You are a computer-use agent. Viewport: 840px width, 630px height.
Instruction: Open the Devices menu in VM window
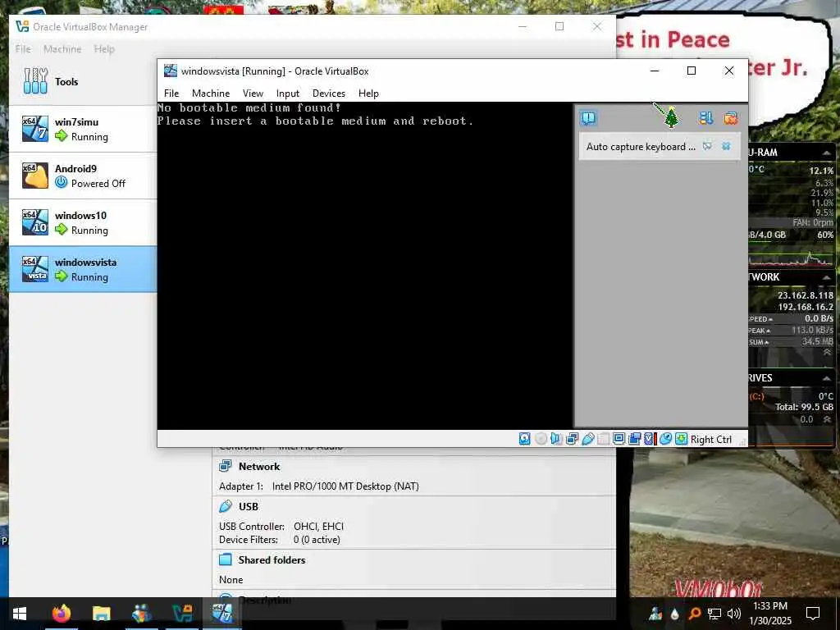pyautogui.click(x=329, y=94)
